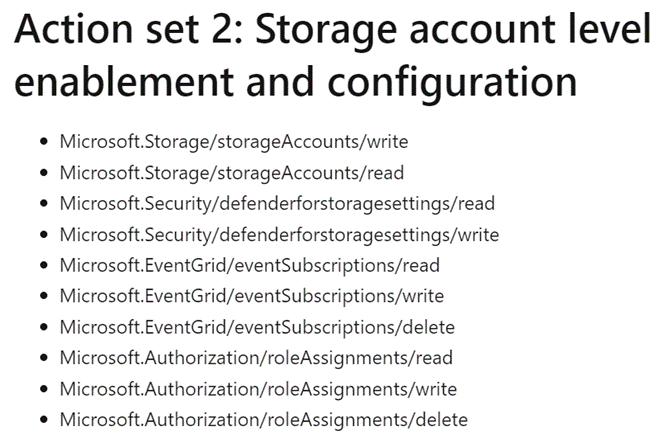656x447 pixels.
Task: Click heading line 'enablement and configuration'
Action: click(295, 82)
